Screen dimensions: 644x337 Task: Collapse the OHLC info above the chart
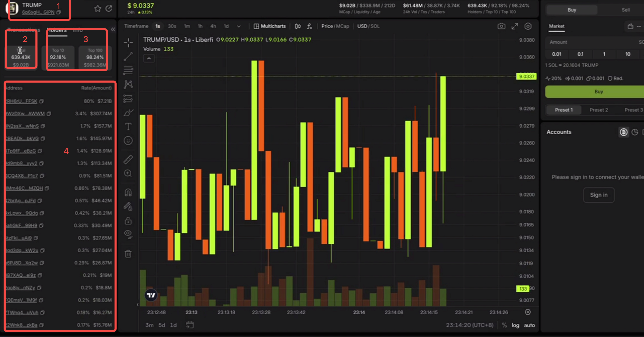[149, 58]
